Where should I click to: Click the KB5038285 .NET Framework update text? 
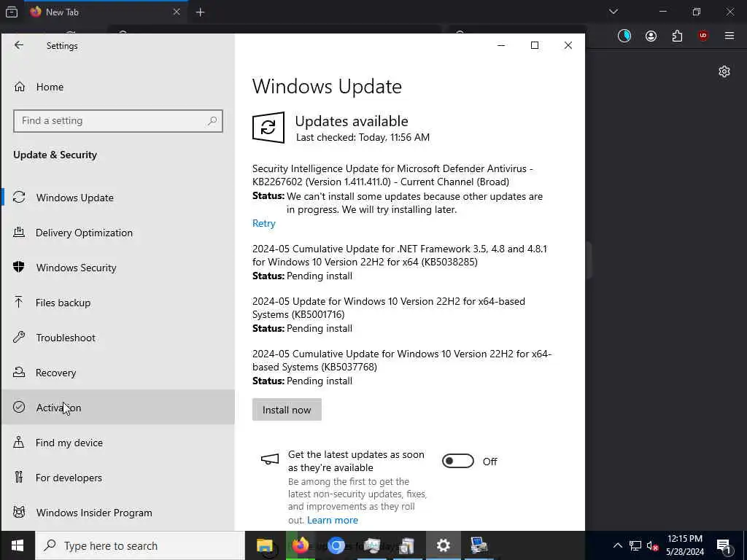[400, 255]
